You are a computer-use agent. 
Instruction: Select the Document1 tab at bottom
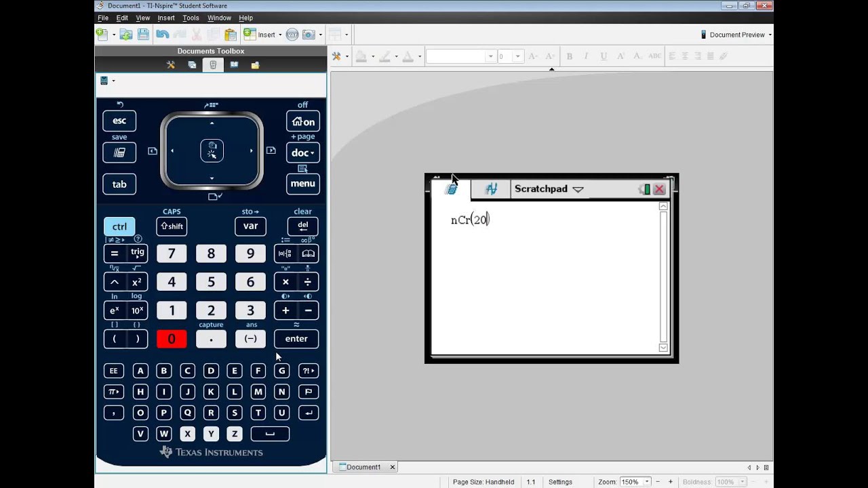click(363, 467)
